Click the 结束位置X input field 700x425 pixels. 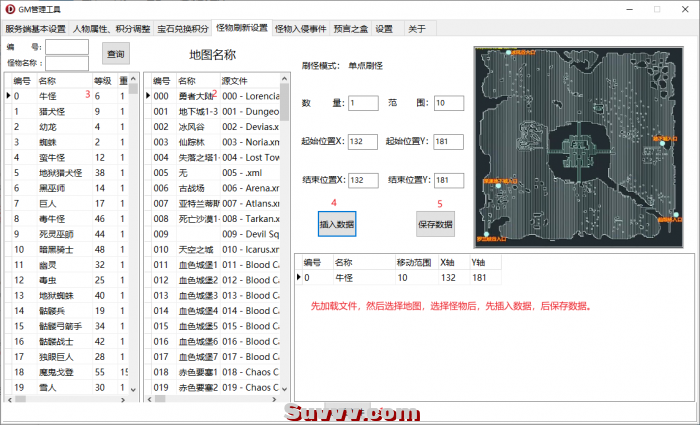pos(363,180)
